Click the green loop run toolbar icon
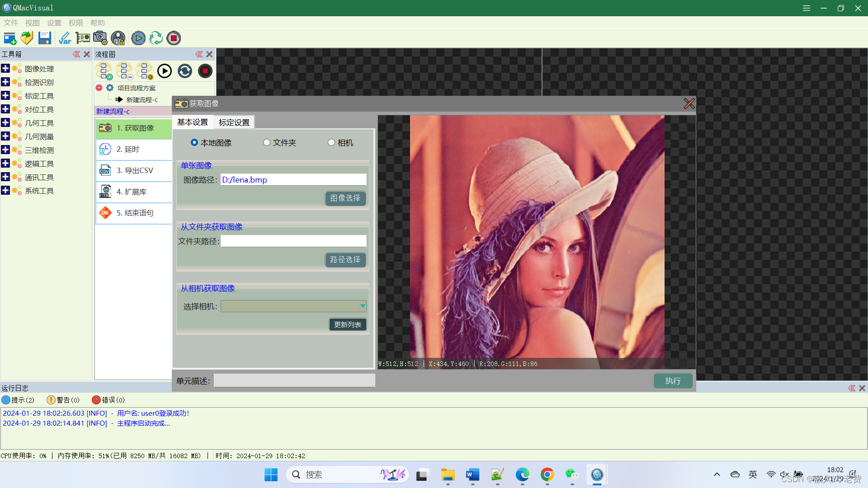This screenshot has height=488, width=868. coord(156,38)
